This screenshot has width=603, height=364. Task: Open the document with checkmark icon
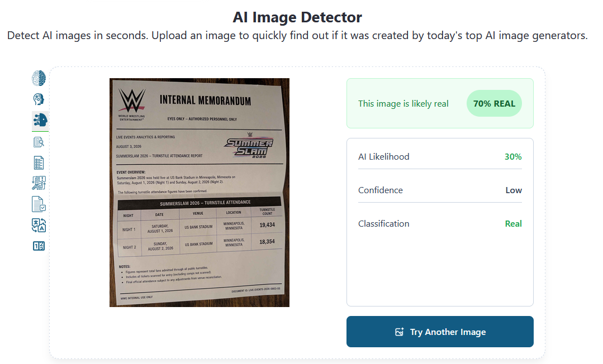39,204
